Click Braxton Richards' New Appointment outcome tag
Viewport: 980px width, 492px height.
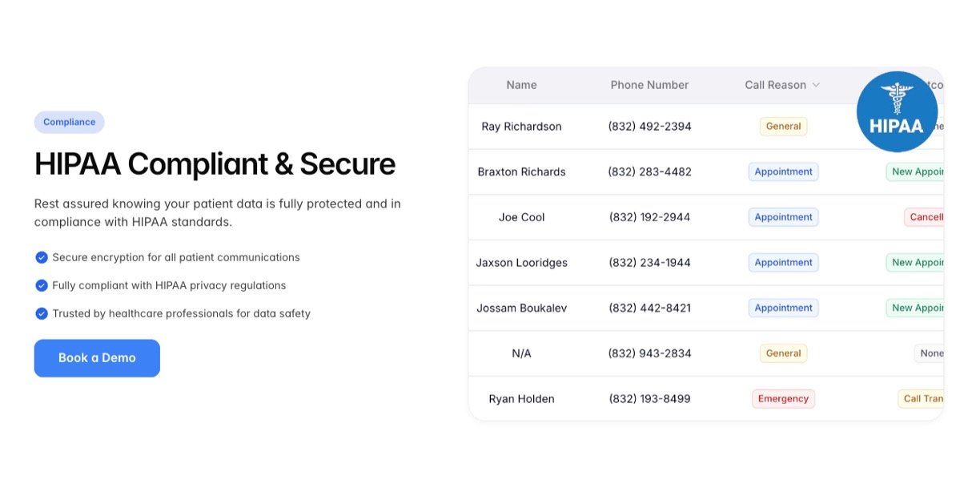917,171
